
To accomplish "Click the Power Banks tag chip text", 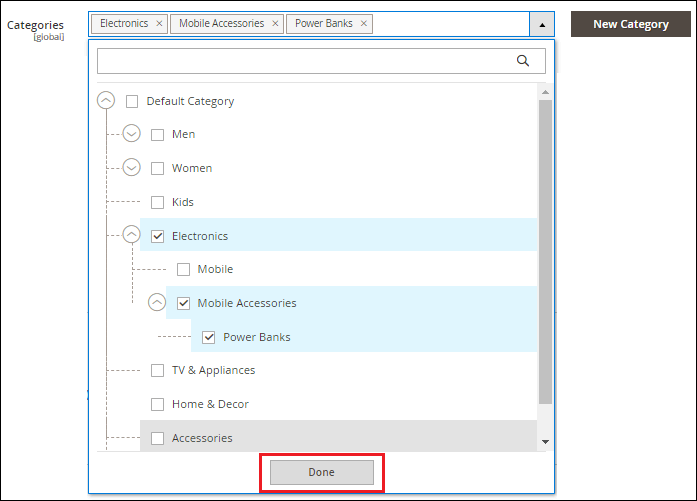I will tap(324, 23).
